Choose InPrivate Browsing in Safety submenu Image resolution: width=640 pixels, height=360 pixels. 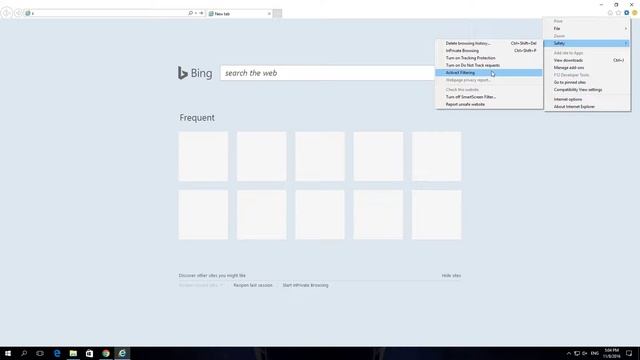pos(489,51)
